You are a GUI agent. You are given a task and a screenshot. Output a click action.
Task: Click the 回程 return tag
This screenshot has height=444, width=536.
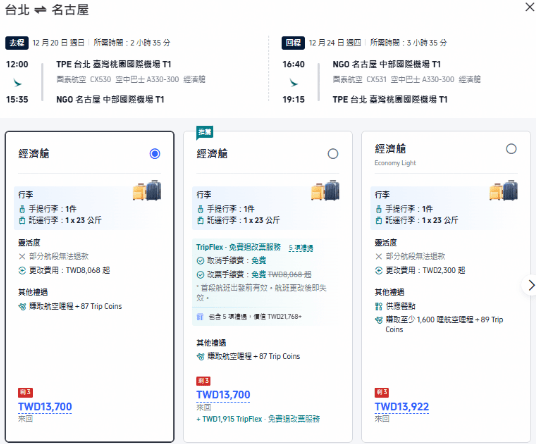[x=293, y=43]
